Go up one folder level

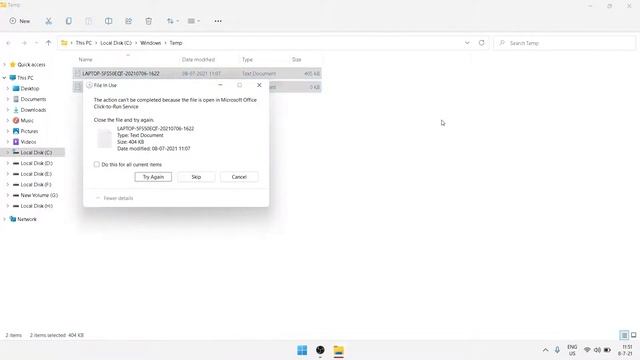tap(49, 43)
